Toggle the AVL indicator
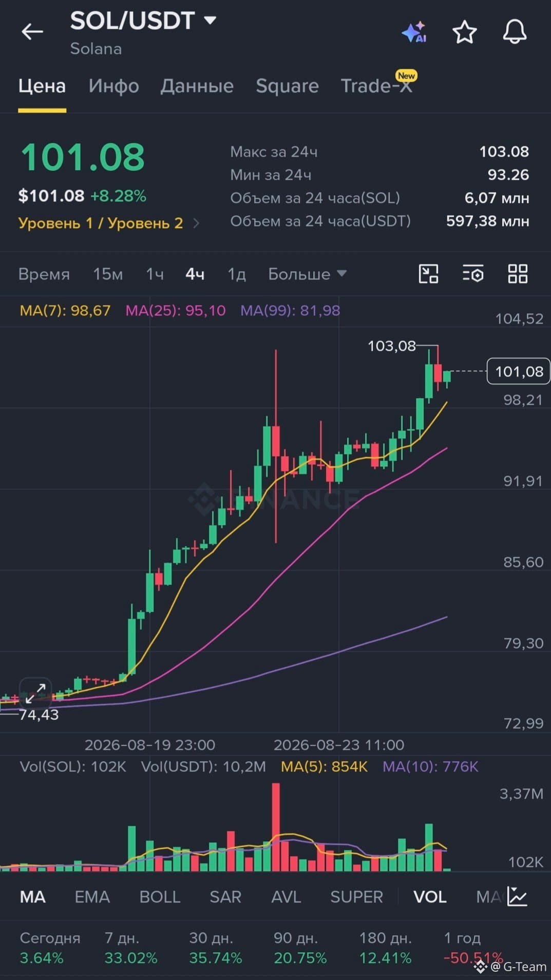551x980 pixels. (286, 897)
